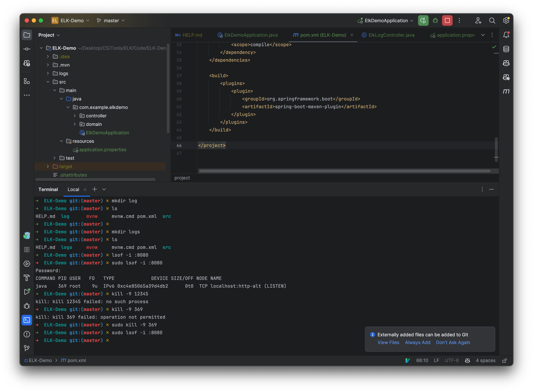Open the Problems tool window
533x392 pixels.
(27, 334)
